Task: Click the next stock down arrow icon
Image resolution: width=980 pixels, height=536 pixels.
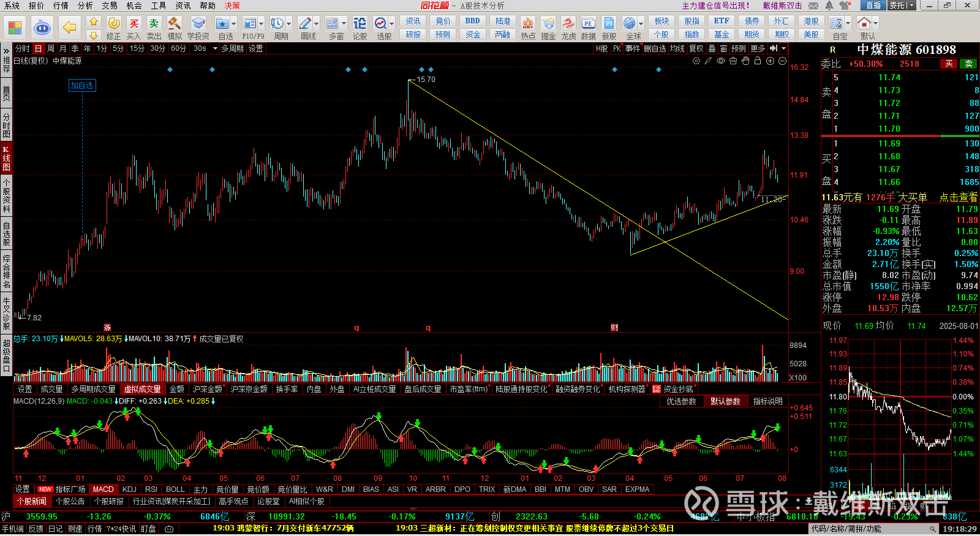Action: click(x=93, y=35)
